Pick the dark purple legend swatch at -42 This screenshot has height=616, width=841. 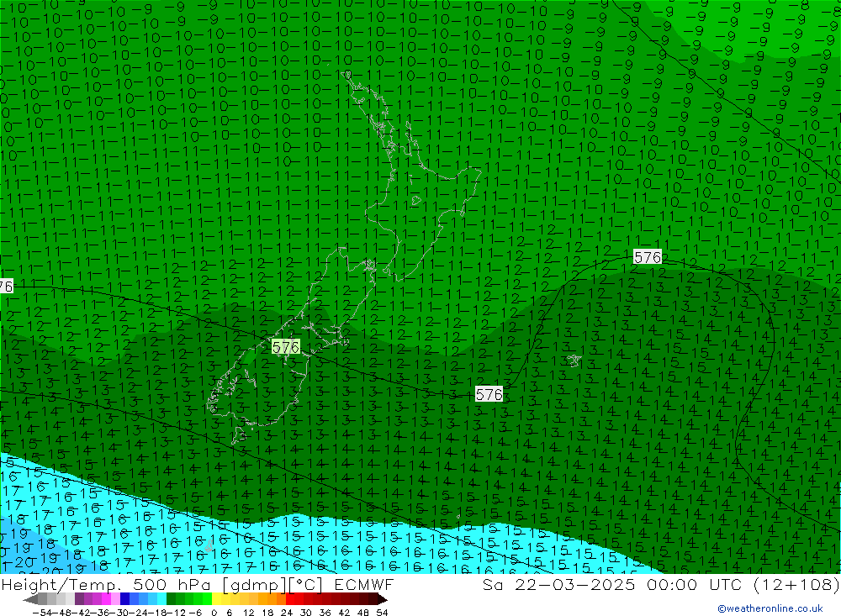(x=79, y=599)
